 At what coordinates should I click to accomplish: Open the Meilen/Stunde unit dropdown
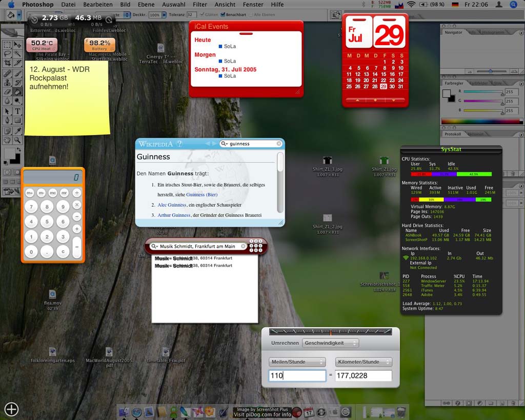(297, 362)
